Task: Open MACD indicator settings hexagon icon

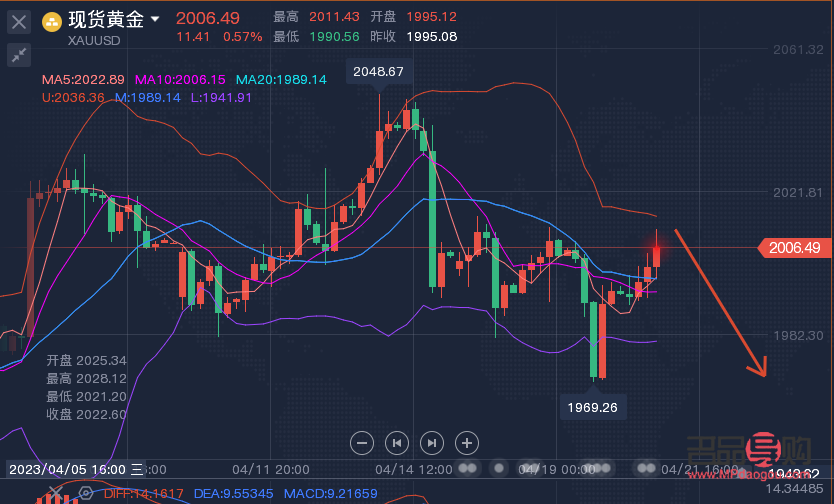Action: pos(88,493)
